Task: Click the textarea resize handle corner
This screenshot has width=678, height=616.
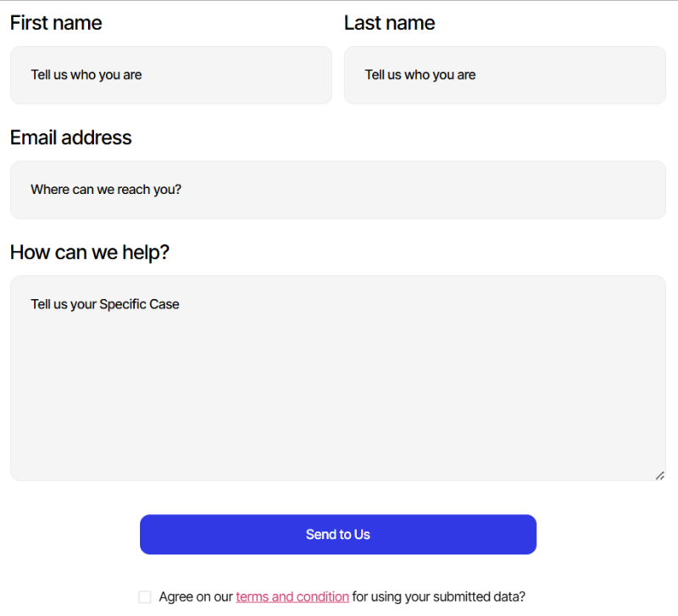Action: pyautogui.click(x=659, y=475)
